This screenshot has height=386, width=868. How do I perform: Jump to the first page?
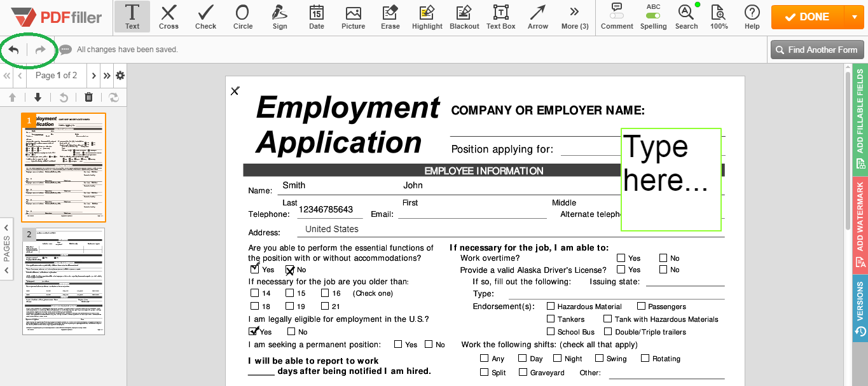coord(7,76)
